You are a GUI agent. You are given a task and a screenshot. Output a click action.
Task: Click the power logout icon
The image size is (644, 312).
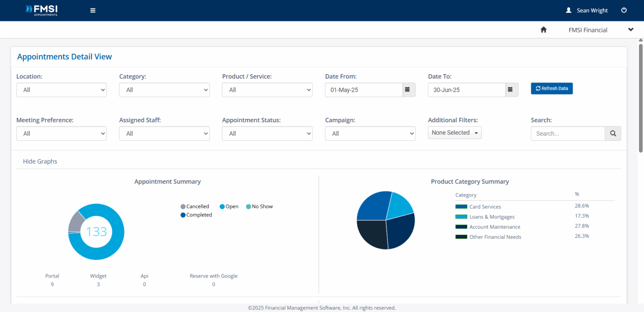624,10
